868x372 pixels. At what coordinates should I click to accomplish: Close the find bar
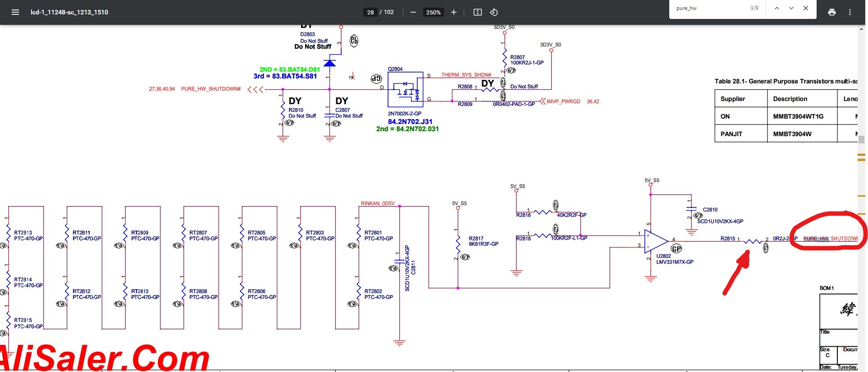pyautogui.click(x=806, y=8)
